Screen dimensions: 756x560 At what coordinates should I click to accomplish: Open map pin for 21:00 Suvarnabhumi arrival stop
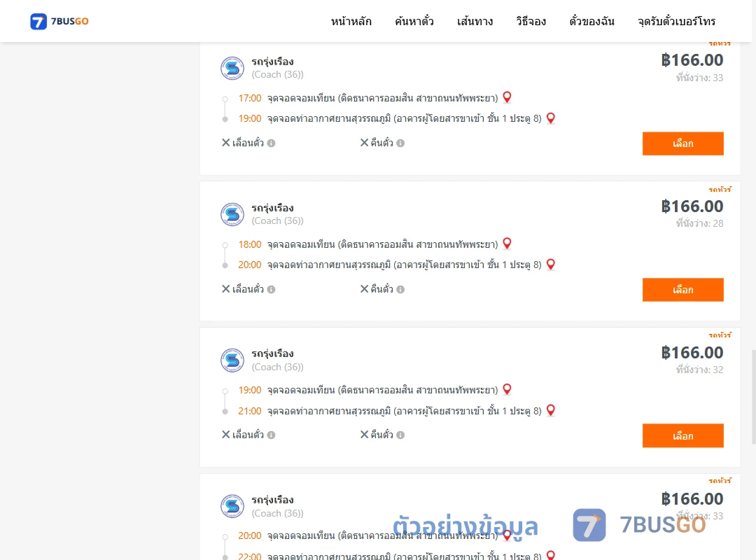coord(551,410)
